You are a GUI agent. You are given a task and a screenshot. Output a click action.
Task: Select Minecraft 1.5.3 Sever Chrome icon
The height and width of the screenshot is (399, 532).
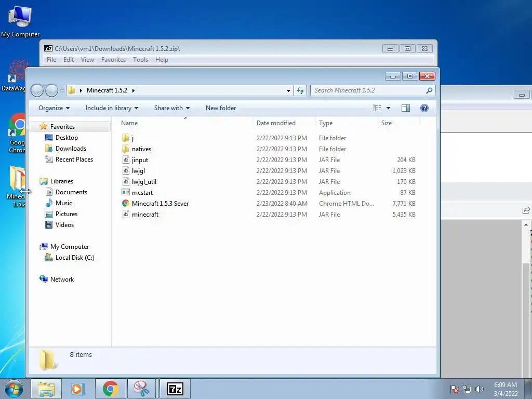(x=126, y=203)
